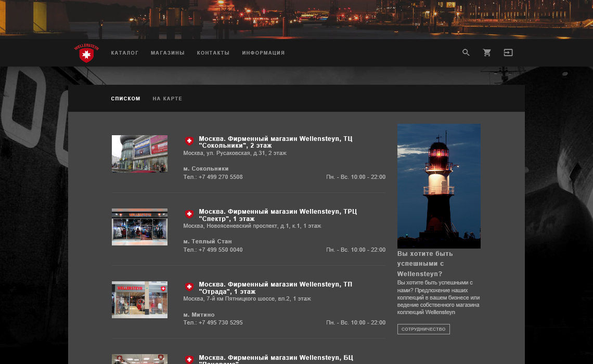Screen dimensions: 593x364
Task: Click phone number +7 499 550 0040
Action: [221, 250]
